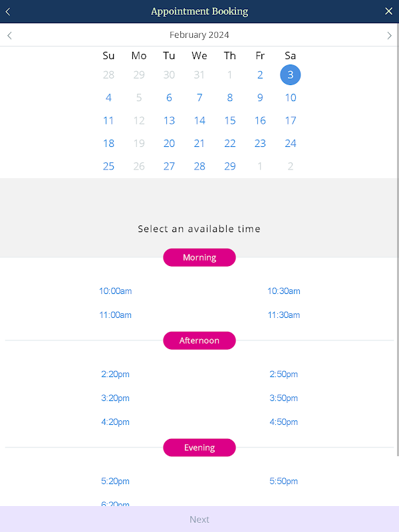Go to the previous month
399x532 pixels.
tap(9, 35)
